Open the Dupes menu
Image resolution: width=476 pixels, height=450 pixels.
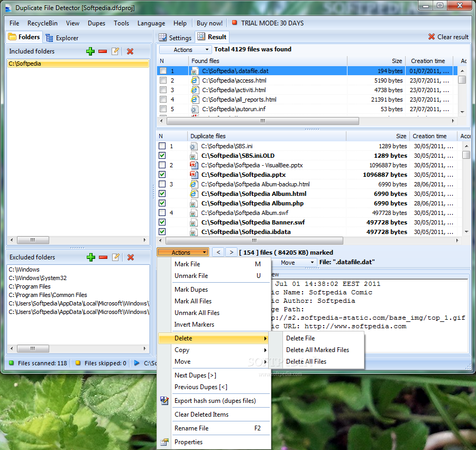pyautogui.click(x=97, y=23)
